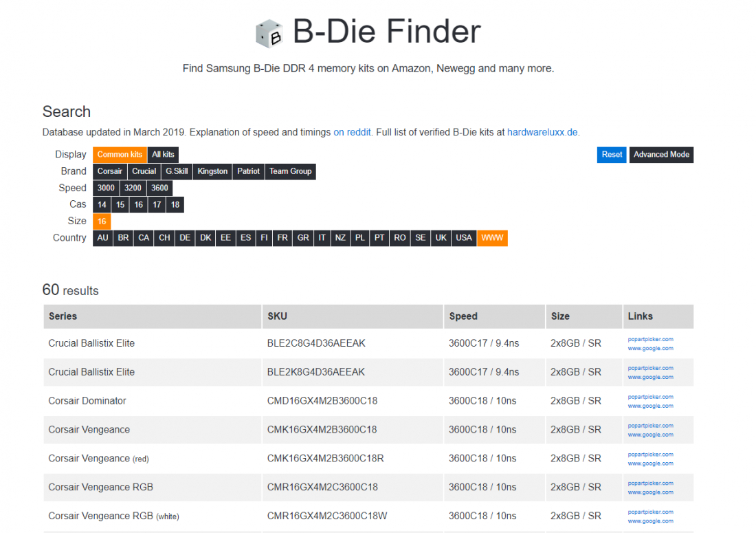Choose Cas 16 filter
This screenshot has height=533, width=756.
click(x=138, y=204)
